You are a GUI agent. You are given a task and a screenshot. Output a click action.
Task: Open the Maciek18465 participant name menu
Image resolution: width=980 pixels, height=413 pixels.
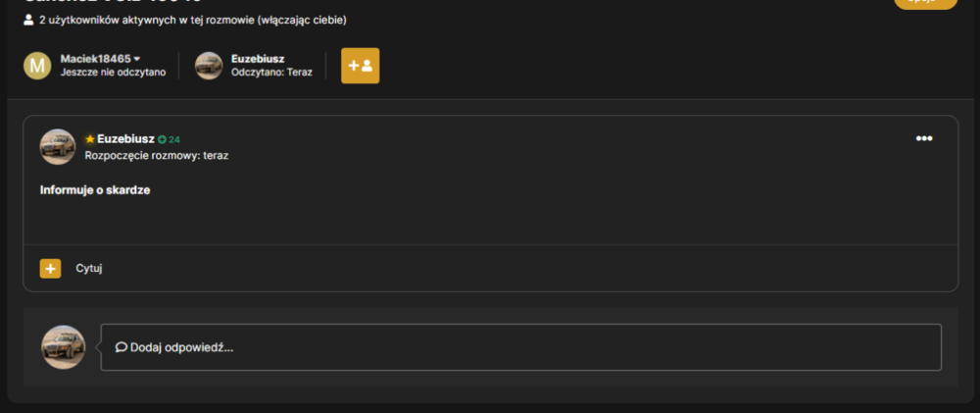click(96, 59)
